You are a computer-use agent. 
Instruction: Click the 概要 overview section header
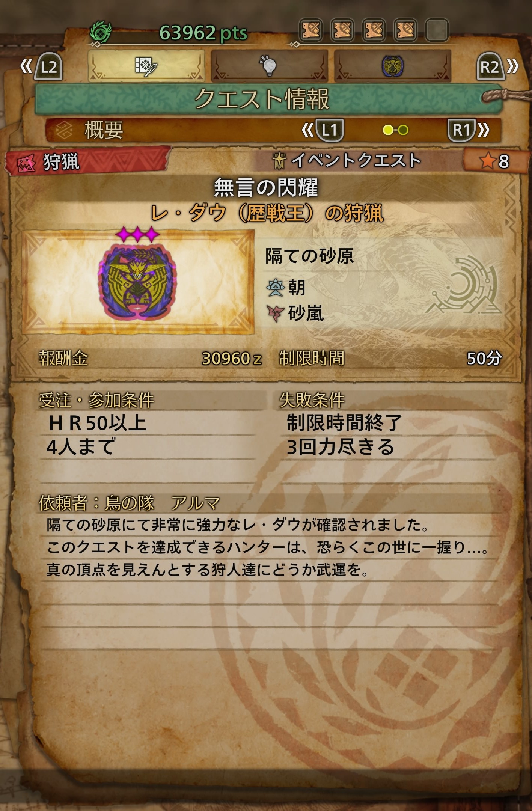104,130
